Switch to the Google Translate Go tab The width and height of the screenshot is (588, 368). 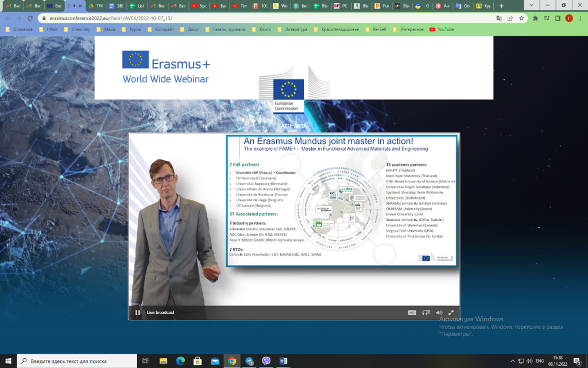tap(462, 6)
